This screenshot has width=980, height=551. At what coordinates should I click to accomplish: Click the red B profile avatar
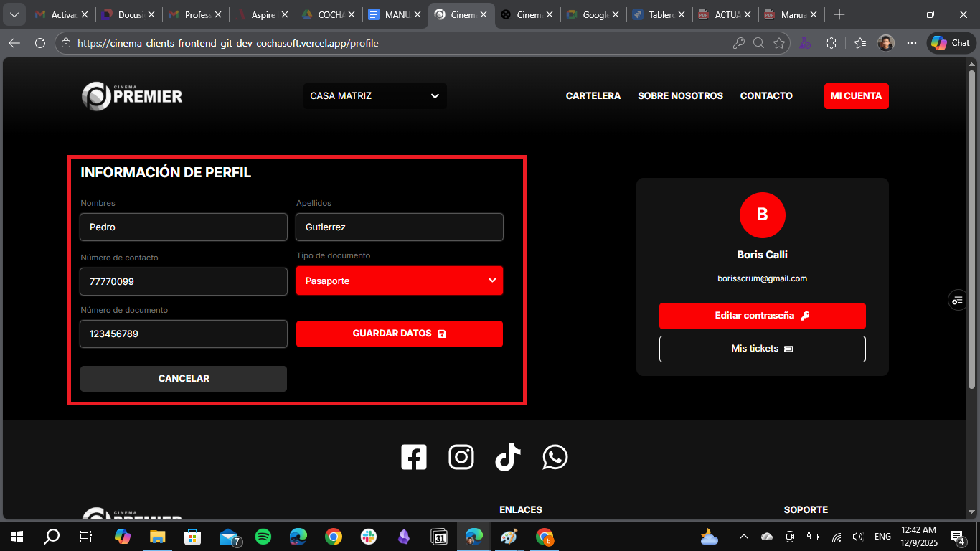click(762, 215)
